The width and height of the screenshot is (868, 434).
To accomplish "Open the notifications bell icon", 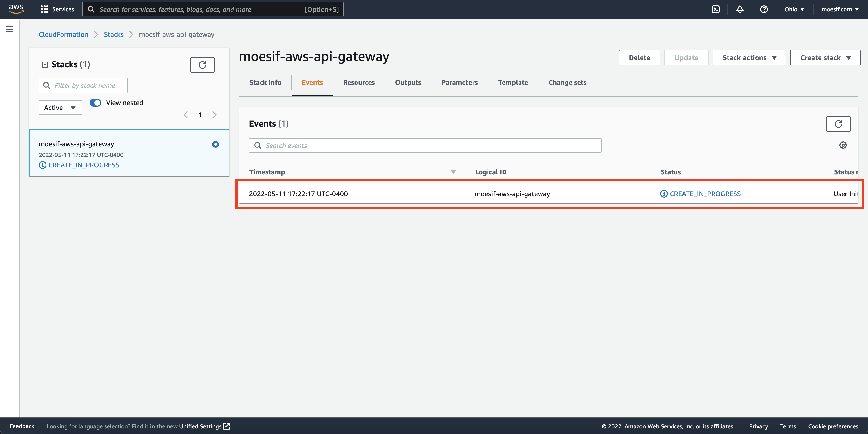I will 740,9.
